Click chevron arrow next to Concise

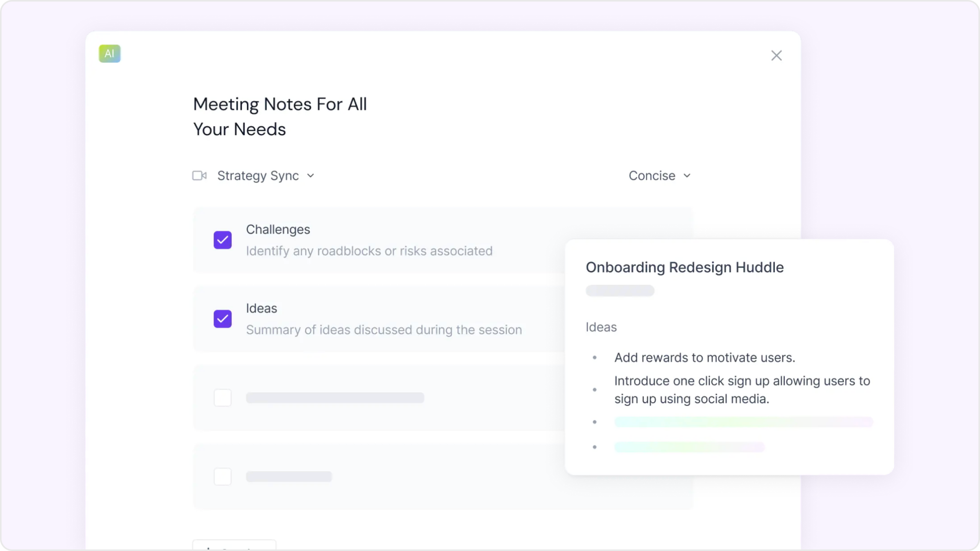[687, 176]
